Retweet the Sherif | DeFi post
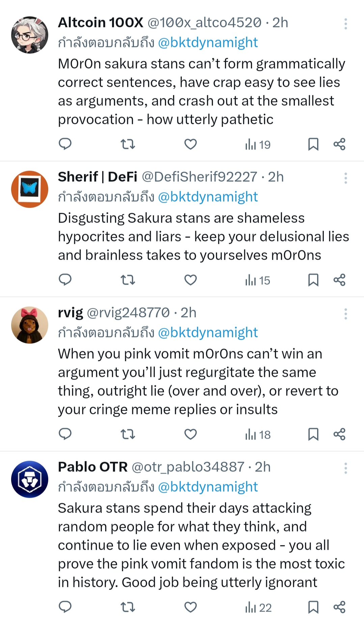Viewport: 364px width, 623px height. [128, 280]
